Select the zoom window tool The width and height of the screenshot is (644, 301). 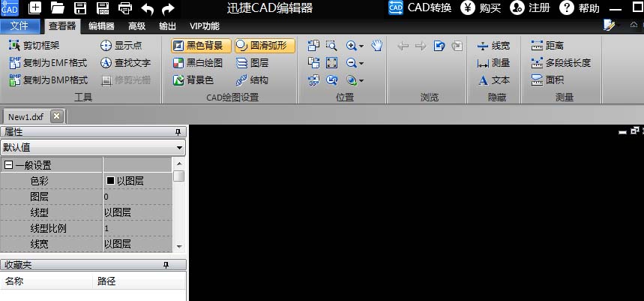331,46
